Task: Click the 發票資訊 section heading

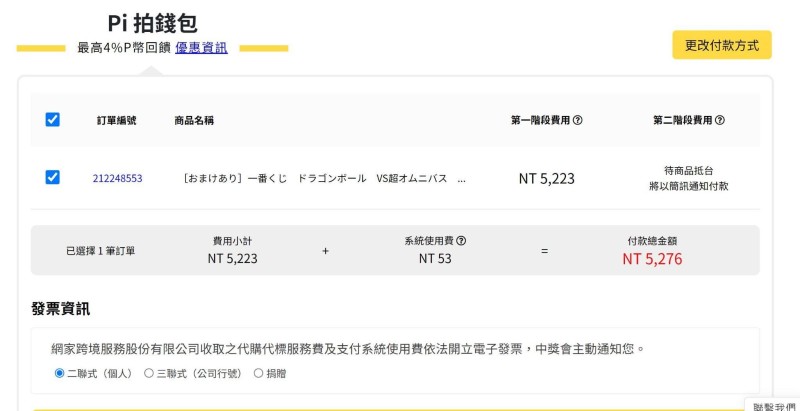Action: (x=61, y=309)
